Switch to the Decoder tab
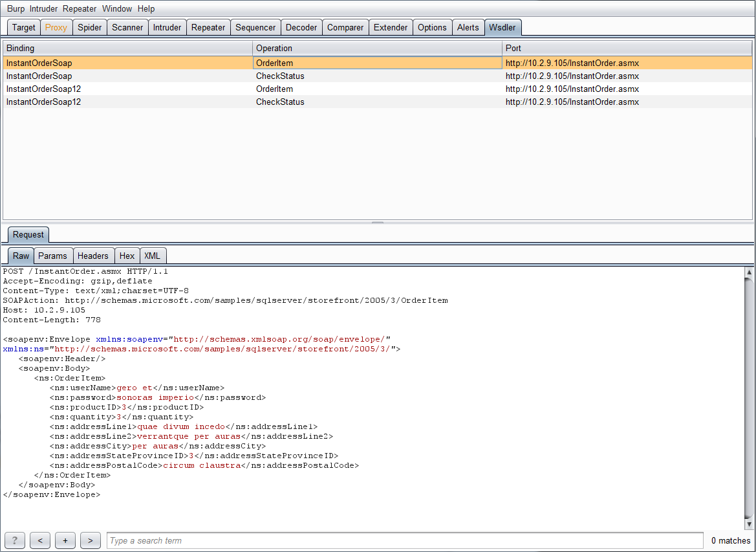The width and height of the screenshot is (756, 552). click(x=301, y=28)
